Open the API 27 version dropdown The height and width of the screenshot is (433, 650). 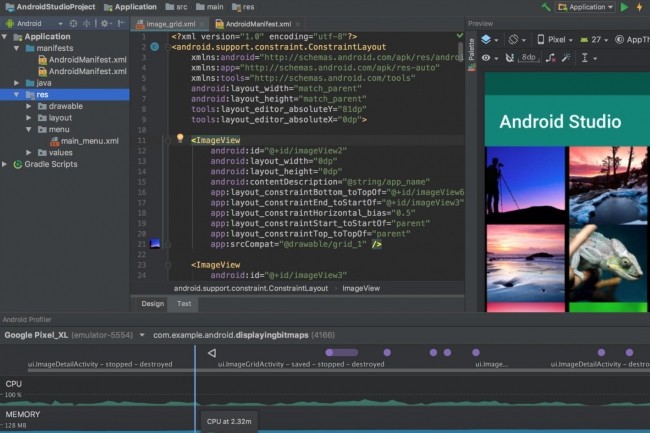[x=594, y=40]
